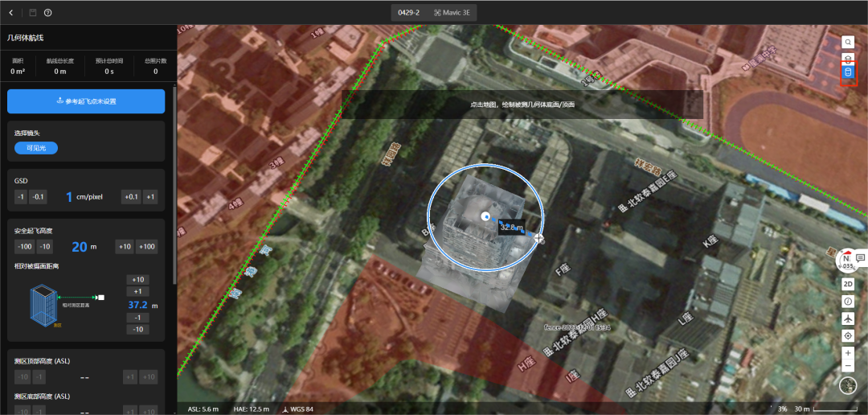Image resolution: width=868 pixels, height=415 pixels.
Task: Open the map info icon
Action: tap(848, 302)
